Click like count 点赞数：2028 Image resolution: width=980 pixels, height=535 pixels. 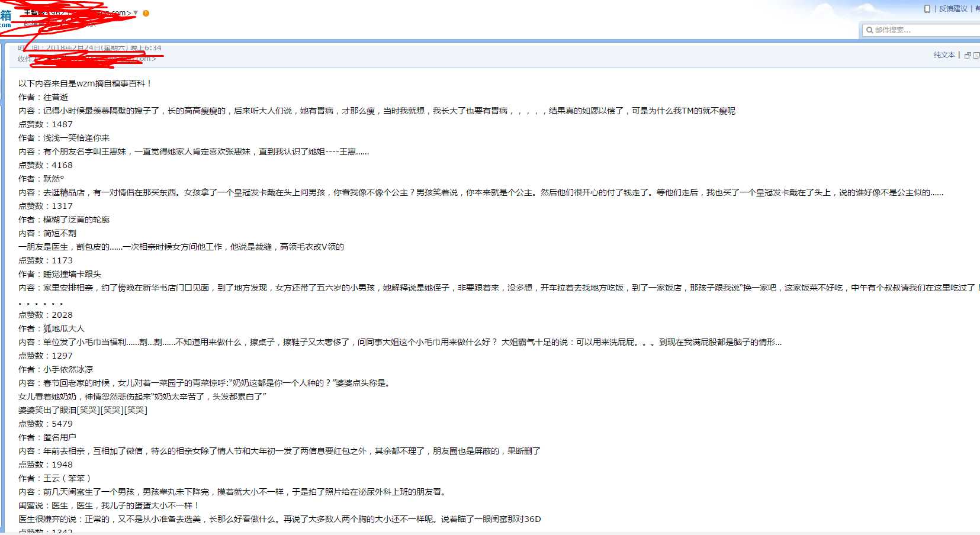pyautogui.click(x=46, y=315)
